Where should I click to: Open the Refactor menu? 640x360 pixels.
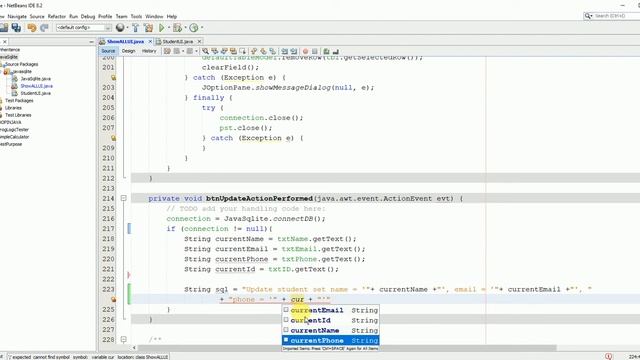pyautogui.click(x=57, y=17)
